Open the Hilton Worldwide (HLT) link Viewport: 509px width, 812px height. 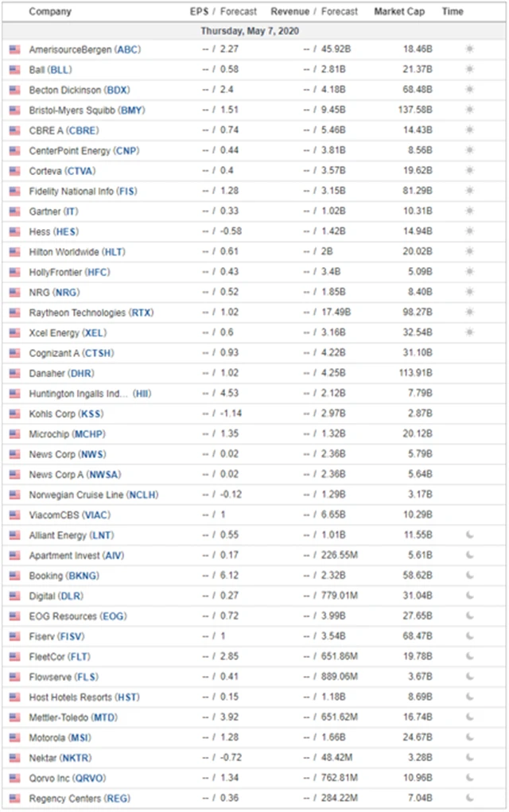[76, 251]
